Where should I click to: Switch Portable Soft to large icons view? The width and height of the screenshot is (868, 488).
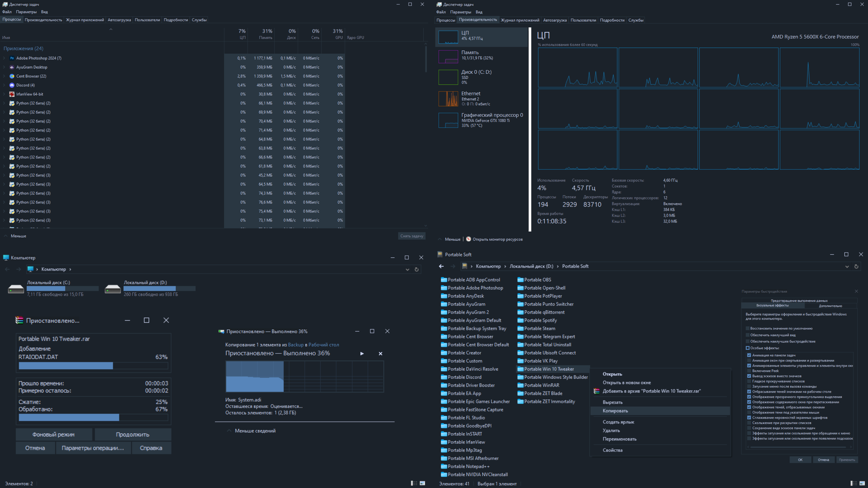coord(862,483)
